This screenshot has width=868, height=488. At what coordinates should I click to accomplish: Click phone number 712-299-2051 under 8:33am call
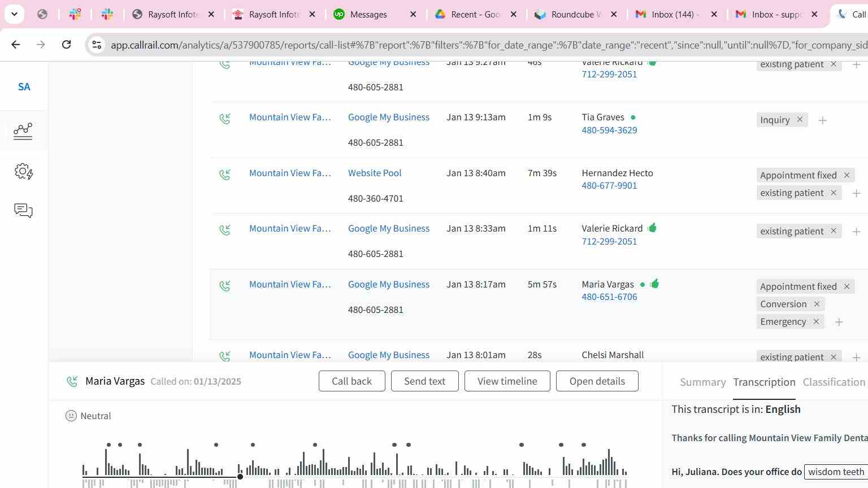click(x=609, y=241)
